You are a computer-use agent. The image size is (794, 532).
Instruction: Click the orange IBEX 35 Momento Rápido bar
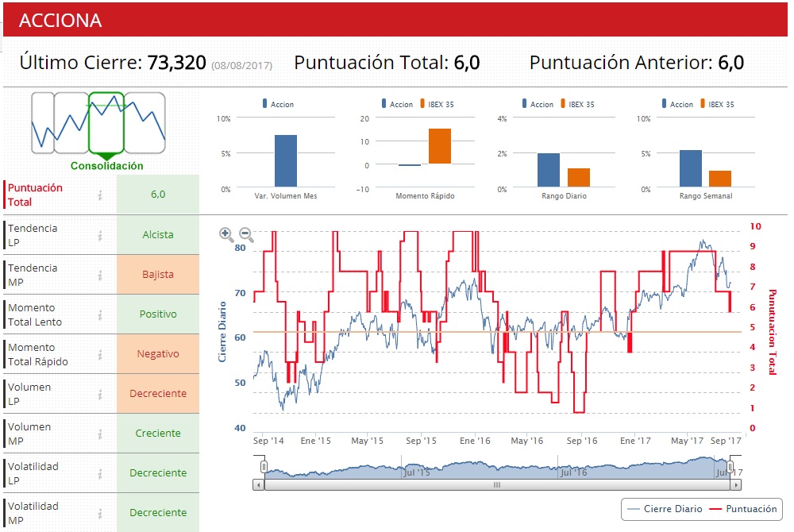click(x=440, y=146)
